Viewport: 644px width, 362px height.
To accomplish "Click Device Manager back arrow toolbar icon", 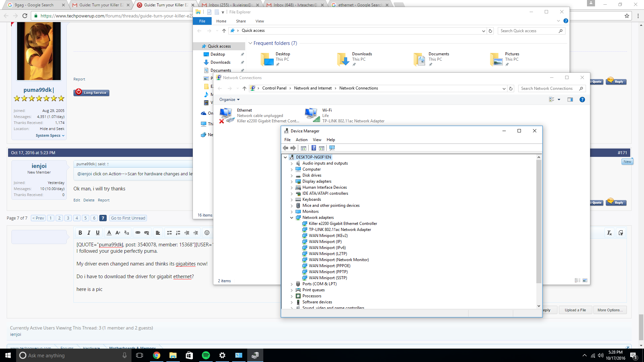I will (285, 148).
